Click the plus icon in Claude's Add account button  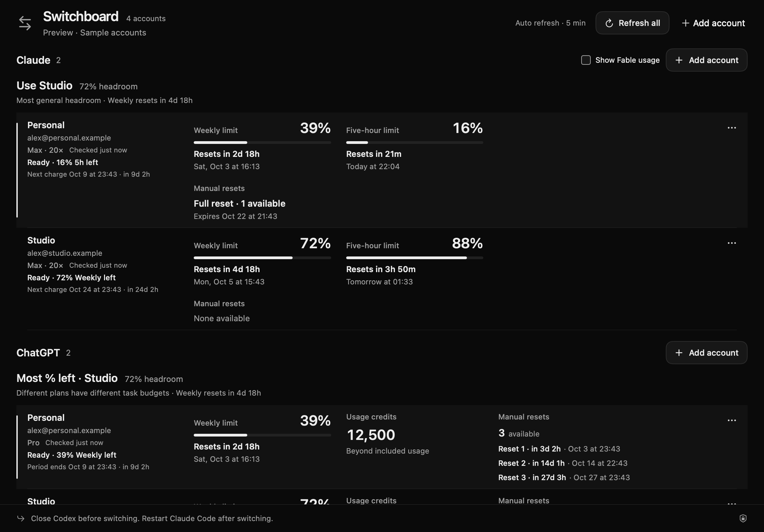tap(679, 60)
